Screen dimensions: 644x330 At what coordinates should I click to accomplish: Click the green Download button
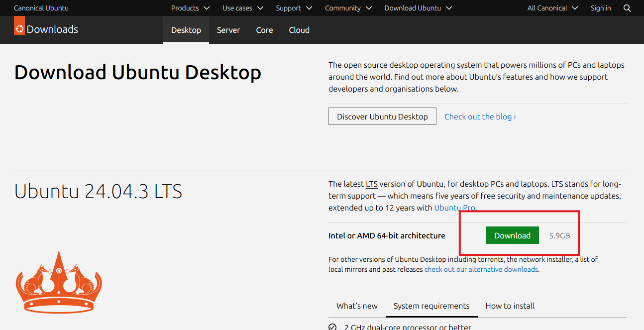[512, 235]
